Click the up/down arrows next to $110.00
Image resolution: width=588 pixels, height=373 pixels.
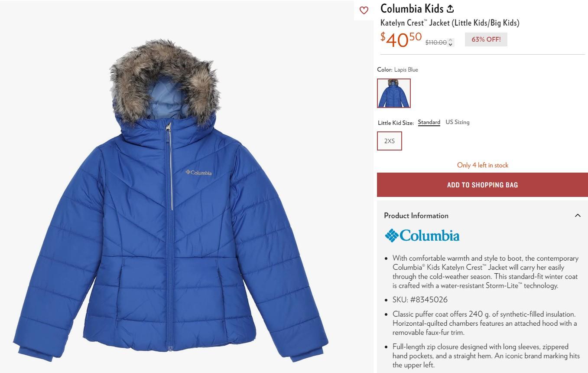[x=451, y=43]
